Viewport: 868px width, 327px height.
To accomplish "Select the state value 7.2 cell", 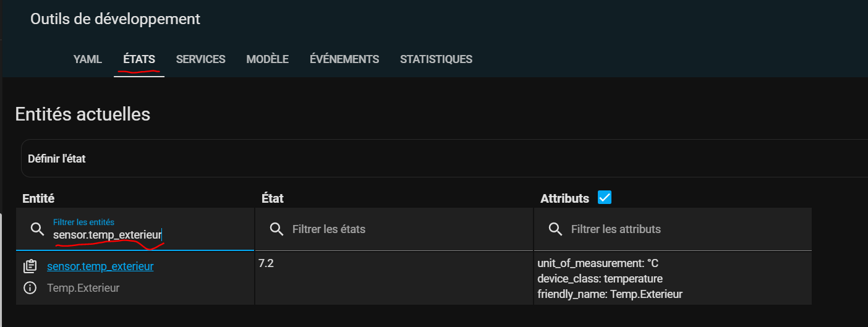I will click(394, 278).
